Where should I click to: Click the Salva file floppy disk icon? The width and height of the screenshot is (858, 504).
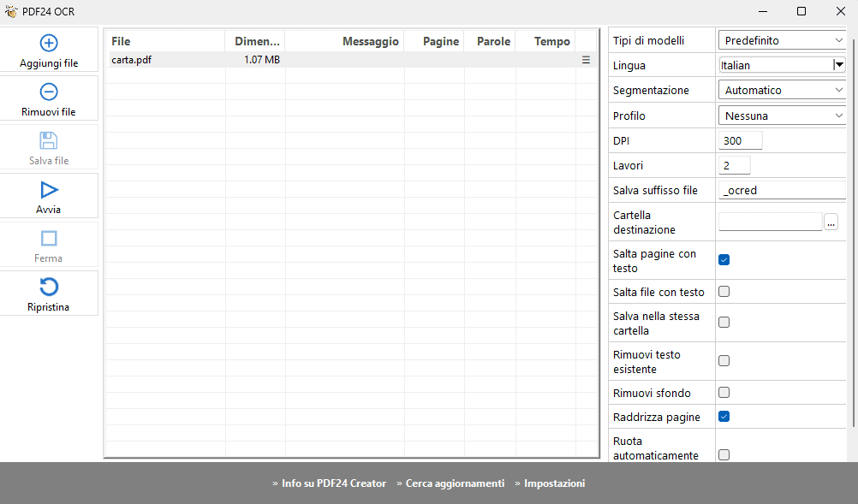49,140
